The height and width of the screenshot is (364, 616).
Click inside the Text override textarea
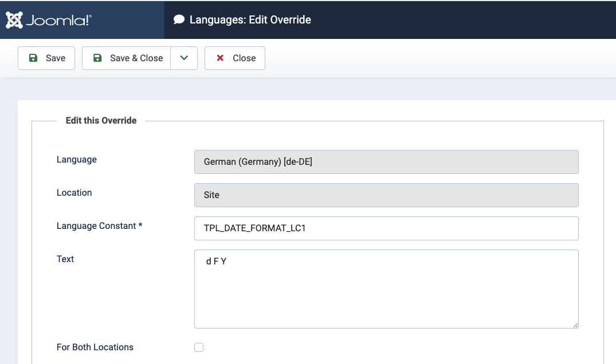386,289
